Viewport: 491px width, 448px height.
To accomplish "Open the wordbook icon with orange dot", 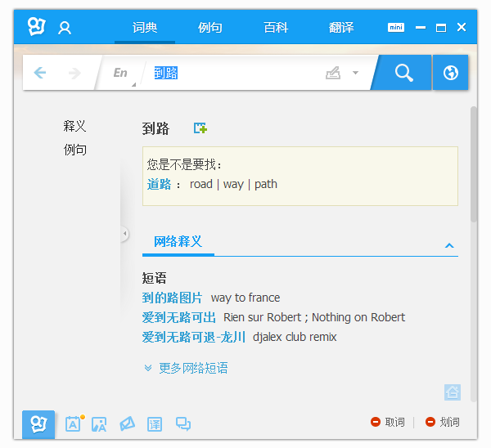I will tap(74, 423).
